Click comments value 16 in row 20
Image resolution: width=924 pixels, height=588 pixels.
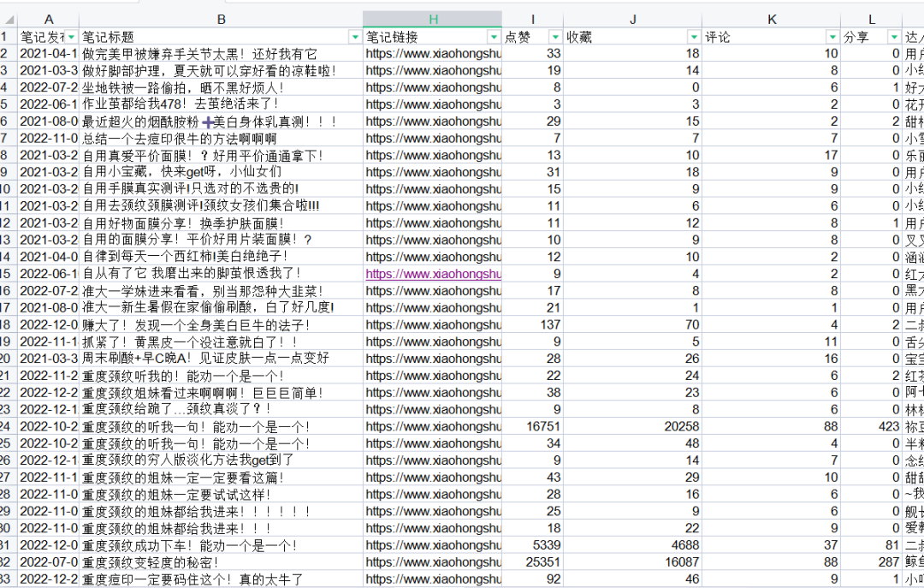tap(772, 359)
